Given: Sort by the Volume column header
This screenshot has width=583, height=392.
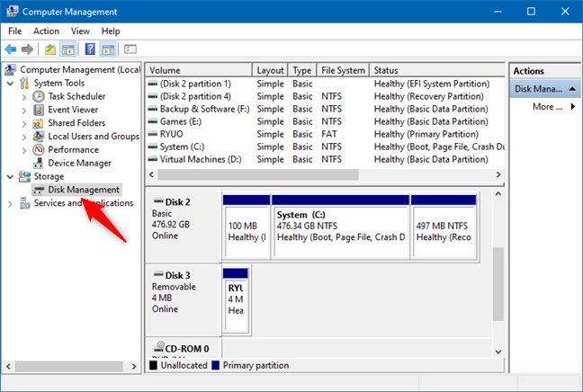Looking at the screenshot, I should [x=199, y=70].
